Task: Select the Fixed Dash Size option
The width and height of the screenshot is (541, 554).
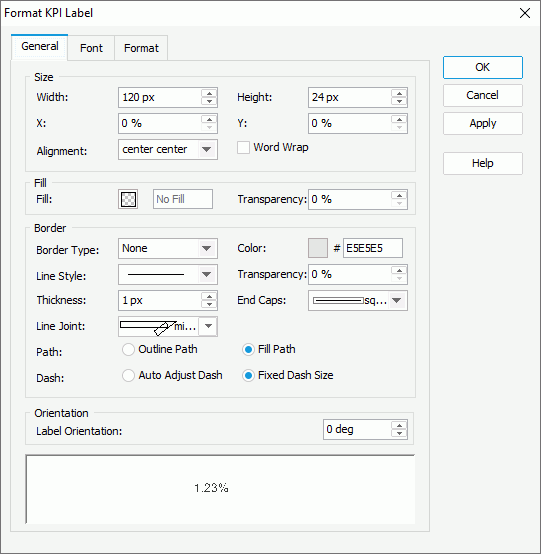Action: point(248,376)
